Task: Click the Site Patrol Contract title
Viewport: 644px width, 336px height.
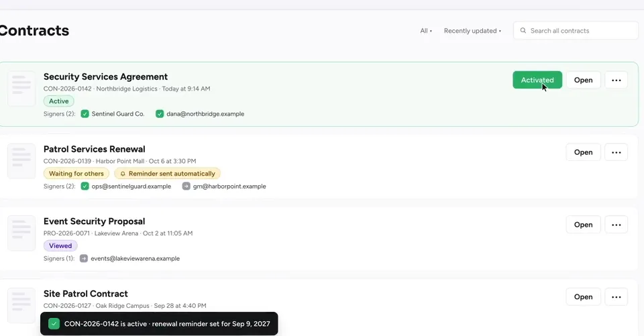Action: [x=86, y=294]
